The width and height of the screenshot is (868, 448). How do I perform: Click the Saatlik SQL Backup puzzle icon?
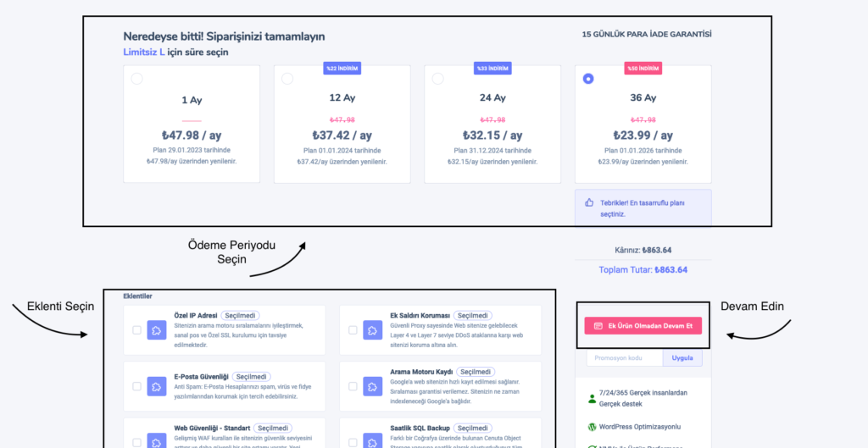click(373, 441)
